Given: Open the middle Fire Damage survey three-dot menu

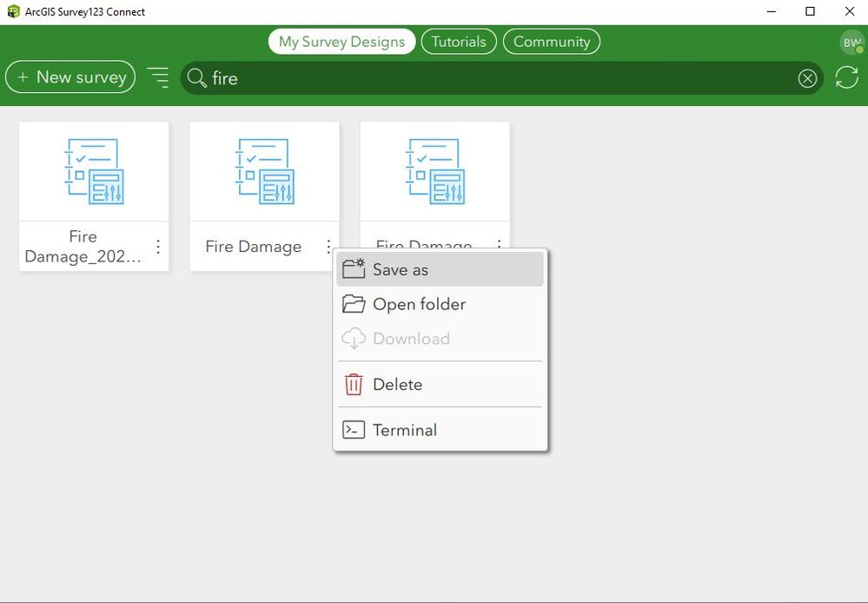Looking at the screenshot, I should pyautogui.click(x=328, y=247).
